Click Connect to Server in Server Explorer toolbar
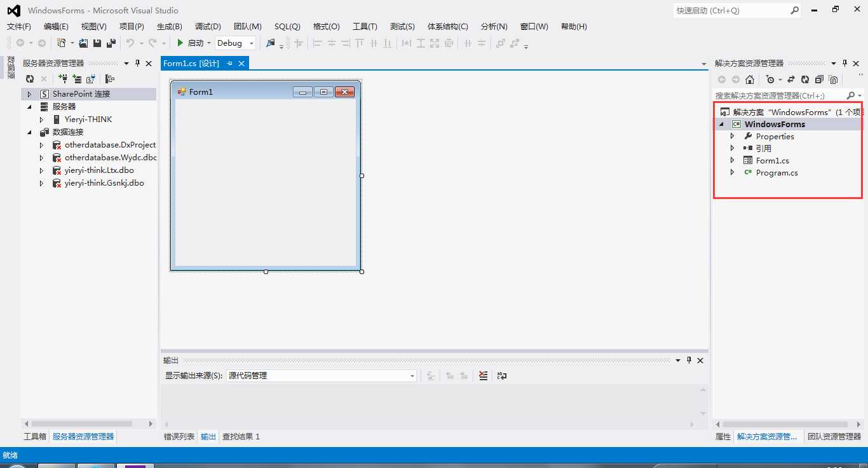The height and width of the screenshot is (468, 868). click(77, 79)
